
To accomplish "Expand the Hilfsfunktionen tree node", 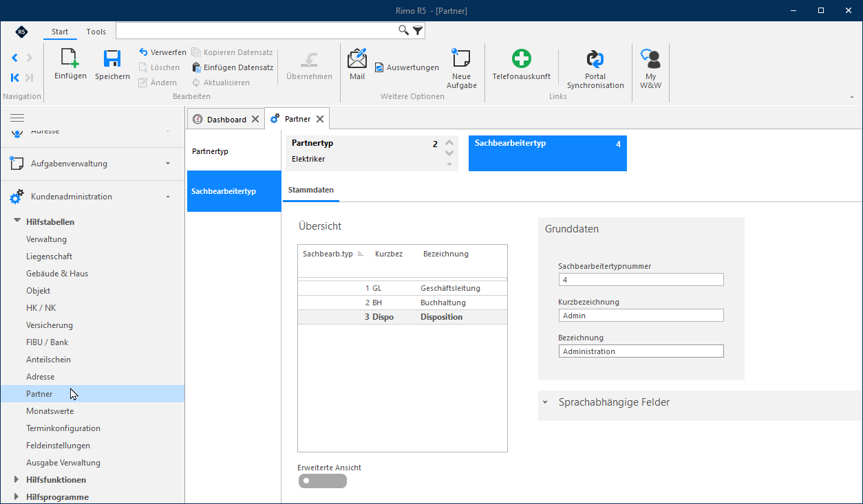I will coord(17,479).
